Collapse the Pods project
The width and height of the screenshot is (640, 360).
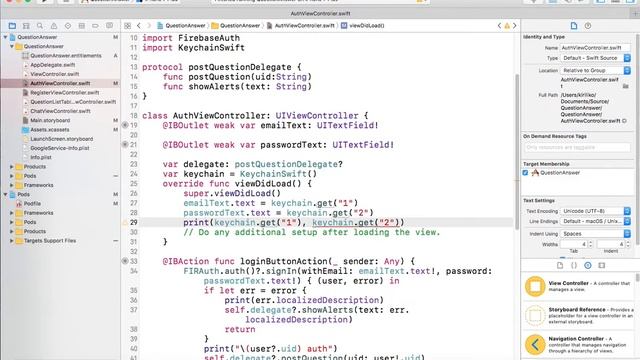(x=5, y=194)
